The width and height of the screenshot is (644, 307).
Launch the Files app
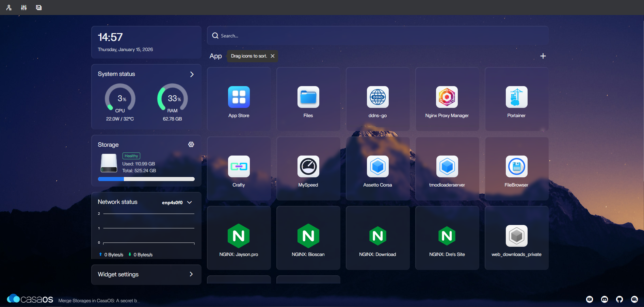pos(308,97)
